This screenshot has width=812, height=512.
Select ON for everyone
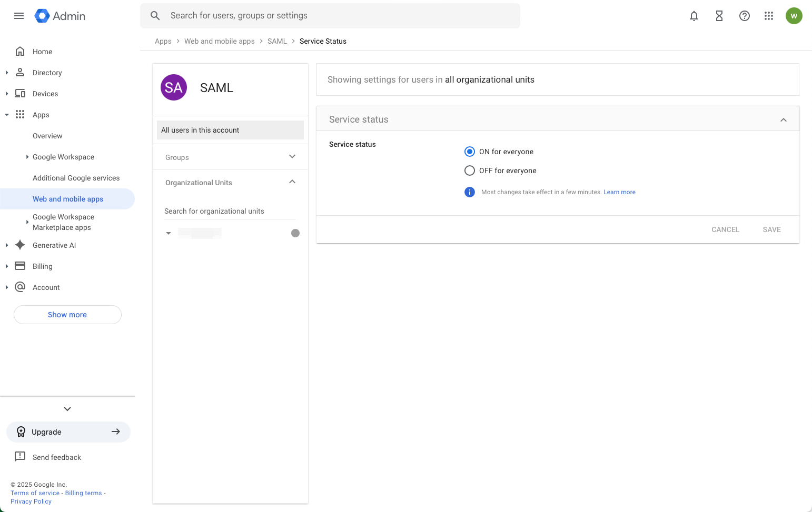[x=469, y=151]
